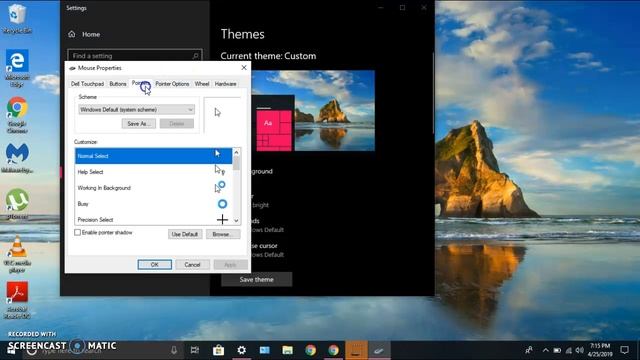Minimize the Settings window
The width and height of the screenshot is (640, 360).
click(380, 7)
